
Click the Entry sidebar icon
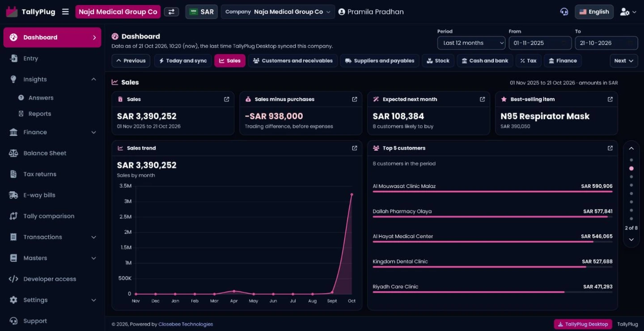coord(13,58)
